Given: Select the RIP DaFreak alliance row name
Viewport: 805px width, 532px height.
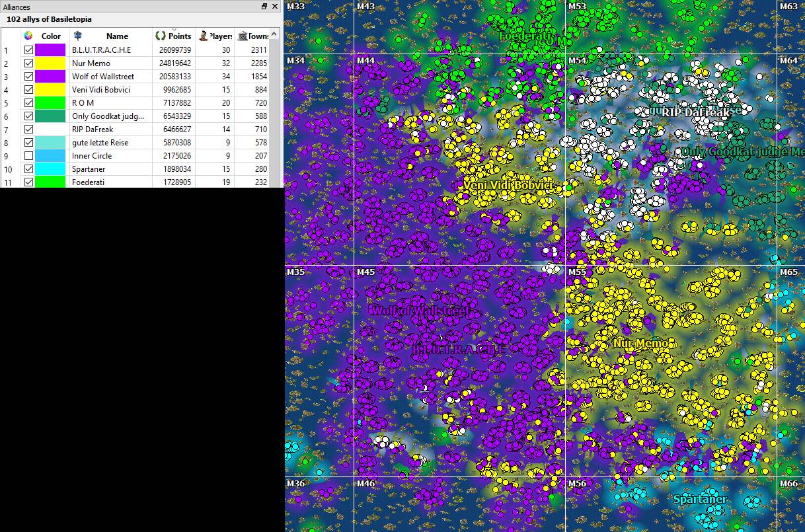Looking at the screenshot, I should click(93, 130).
